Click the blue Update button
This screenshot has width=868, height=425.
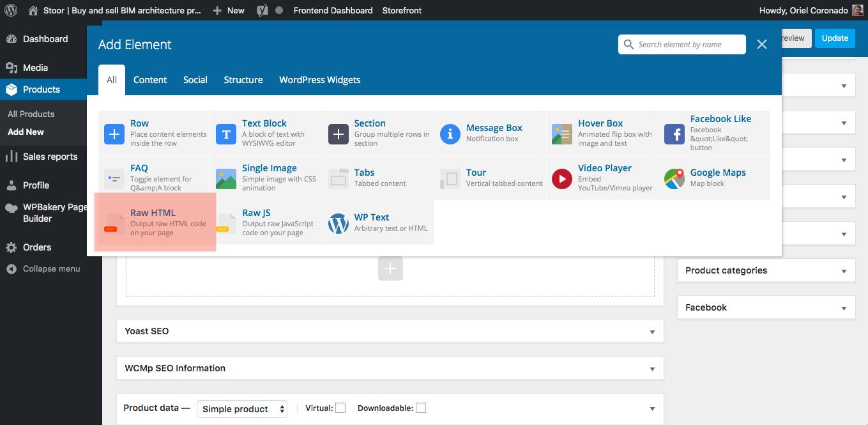[835, 38]
